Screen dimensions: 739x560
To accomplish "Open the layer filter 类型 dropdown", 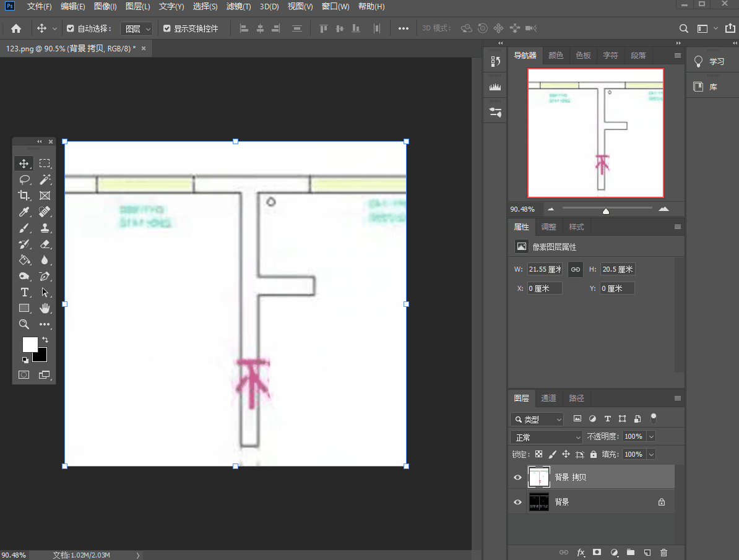I will pos(537,419).
